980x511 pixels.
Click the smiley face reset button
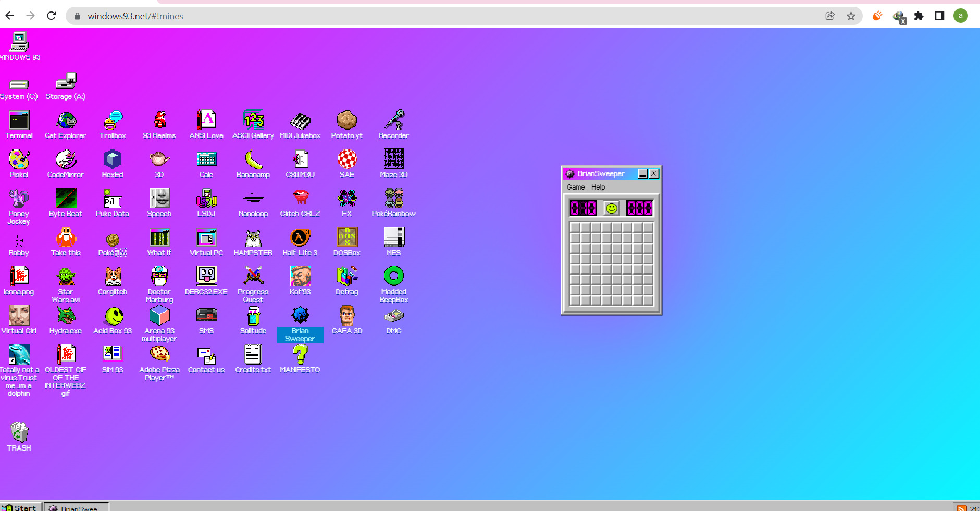(611, 208)
